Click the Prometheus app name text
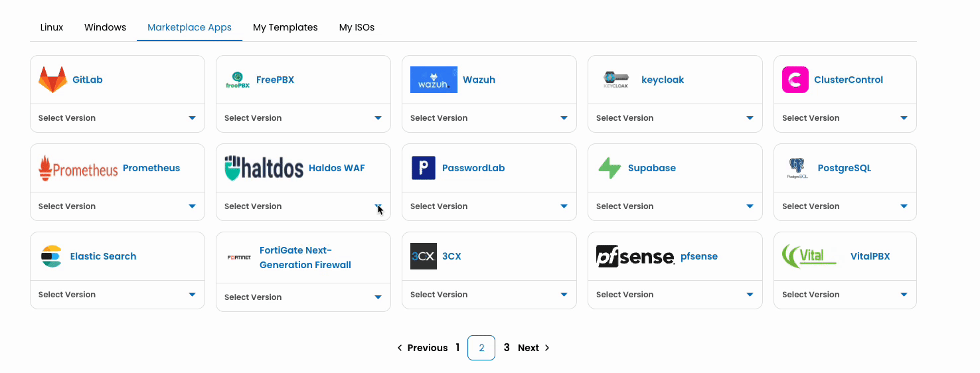 151,168
